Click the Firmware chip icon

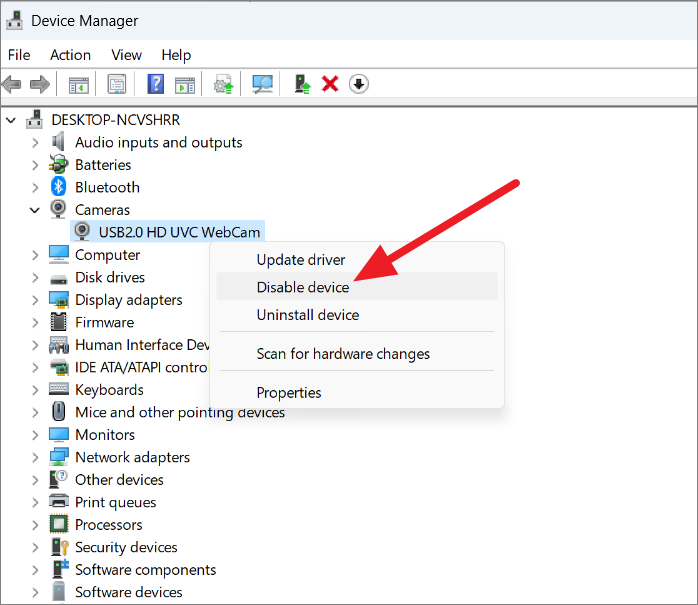tap(58, 321)
